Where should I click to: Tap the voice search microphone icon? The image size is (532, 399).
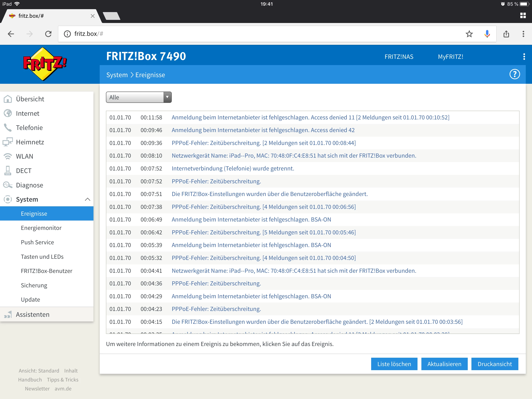(x=487, y=34)
